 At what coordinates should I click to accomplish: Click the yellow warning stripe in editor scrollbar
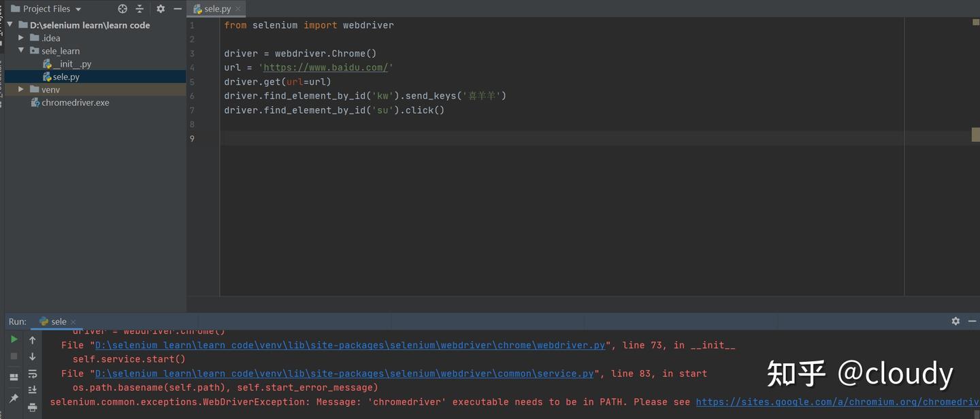coord(975,135)
